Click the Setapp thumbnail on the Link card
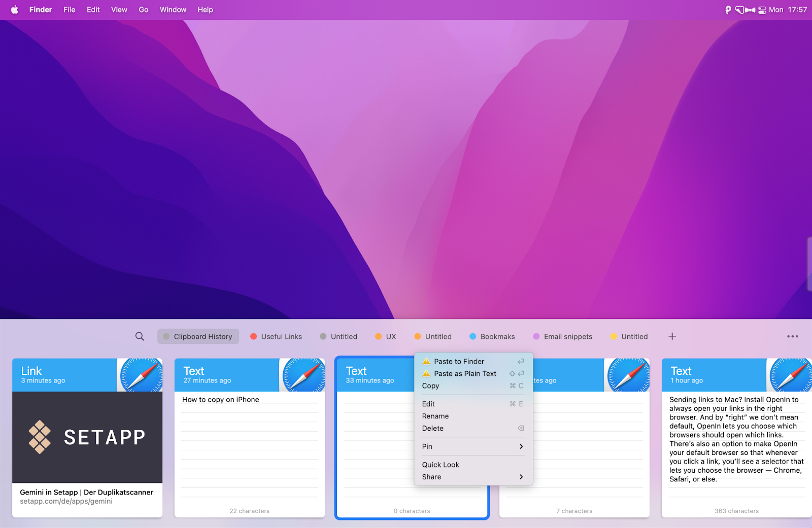Screen dimensions: 812x528 click(x=87, y=437)
